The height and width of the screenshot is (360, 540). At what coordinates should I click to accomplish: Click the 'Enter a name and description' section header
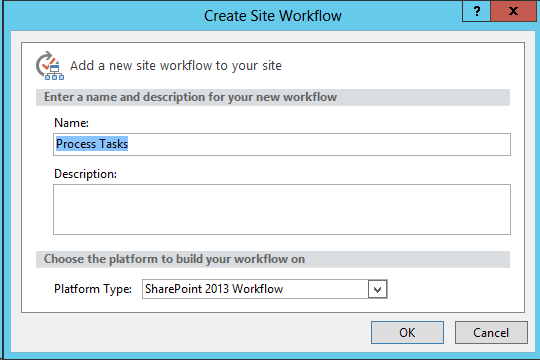tap(273, 97)
